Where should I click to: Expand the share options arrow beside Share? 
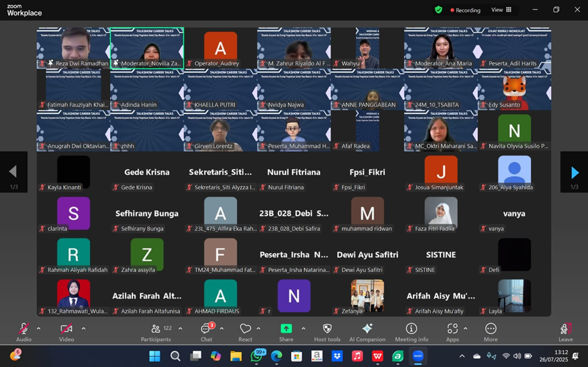pyautogui.click(x=303, y=328)
